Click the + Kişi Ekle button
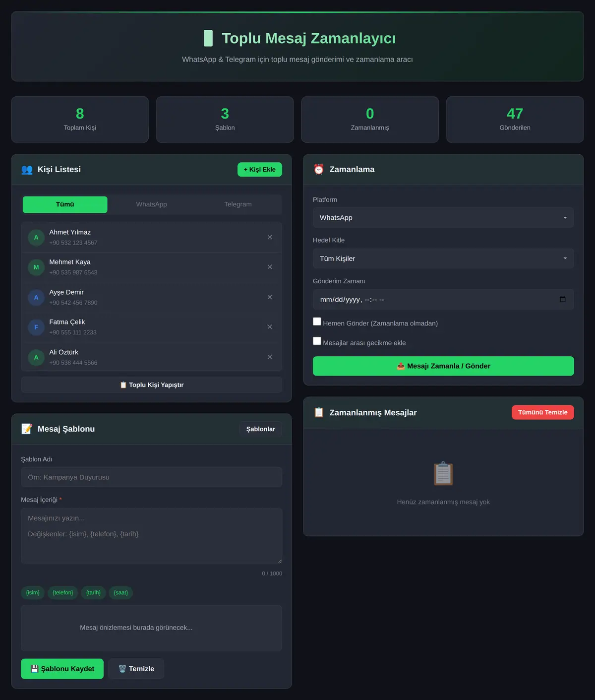Image resolution: width=595 pixels, height=700 pixels. pos(260,170)
